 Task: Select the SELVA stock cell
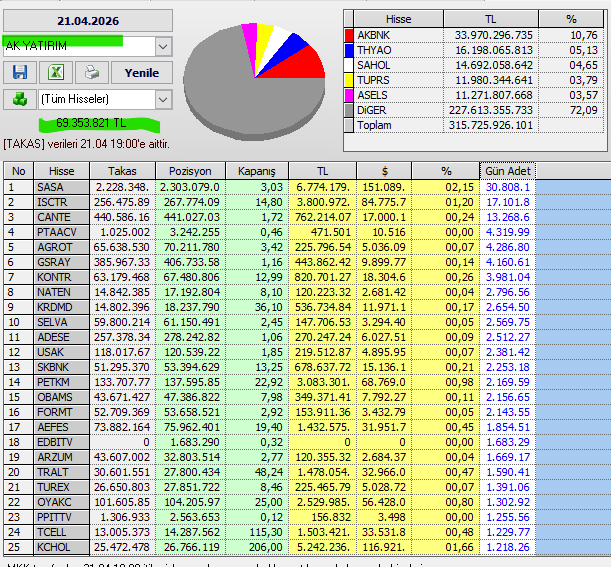tap(62, 322)
